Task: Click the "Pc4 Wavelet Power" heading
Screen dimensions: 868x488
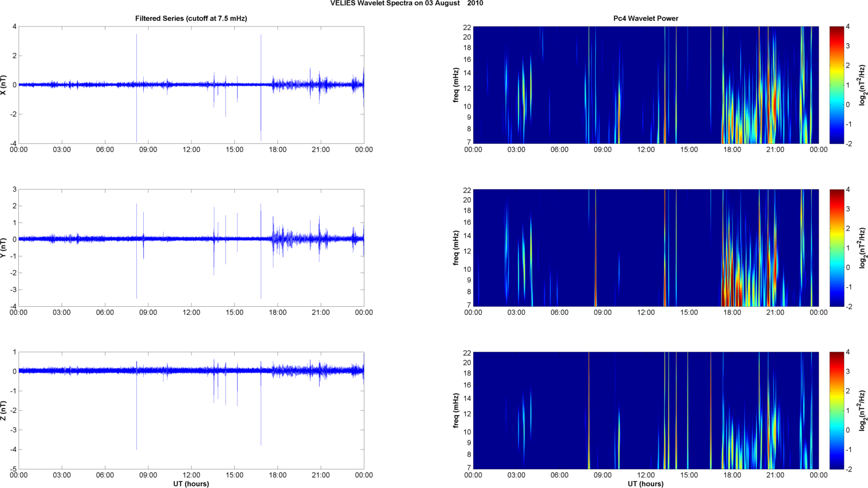Action: tap(646, 18)
